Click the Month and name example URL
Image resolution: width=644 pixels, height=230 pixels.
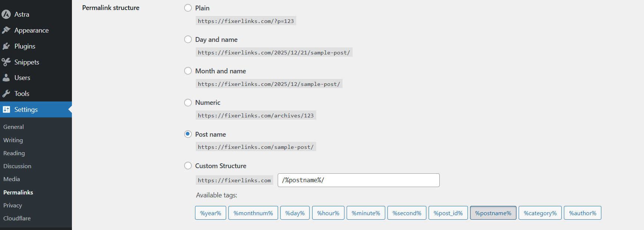[x=269, y=84]
